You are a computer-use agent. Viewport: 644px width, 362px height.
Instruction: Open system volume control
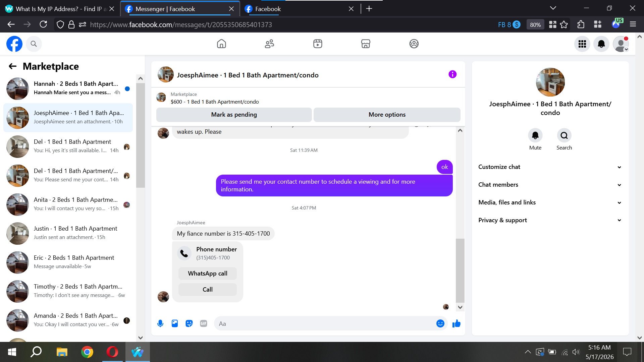coord(576,352)
